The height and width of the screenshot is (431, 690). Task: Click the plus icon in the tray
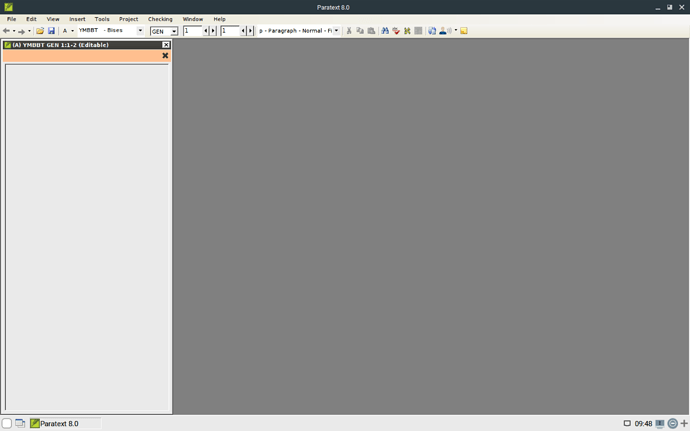pos(684,424)
